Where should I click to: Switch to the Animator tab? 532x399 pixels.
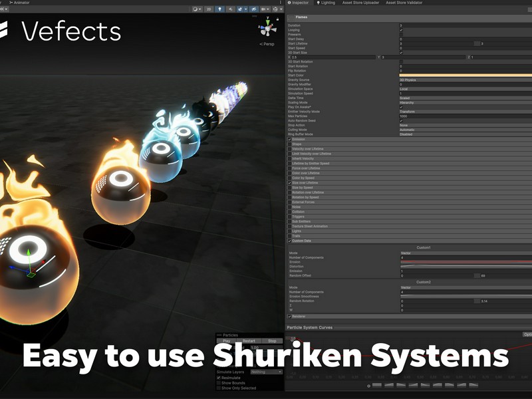(19, 3)
